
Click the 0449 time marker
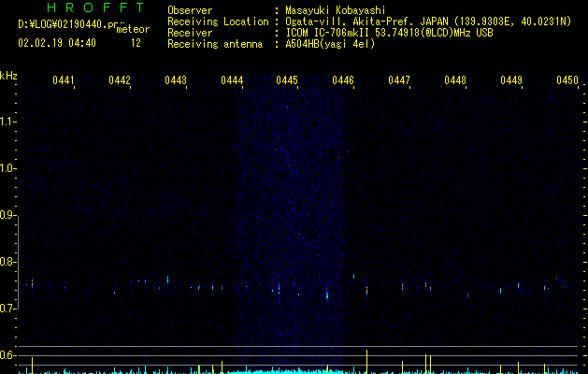point(511,80)
